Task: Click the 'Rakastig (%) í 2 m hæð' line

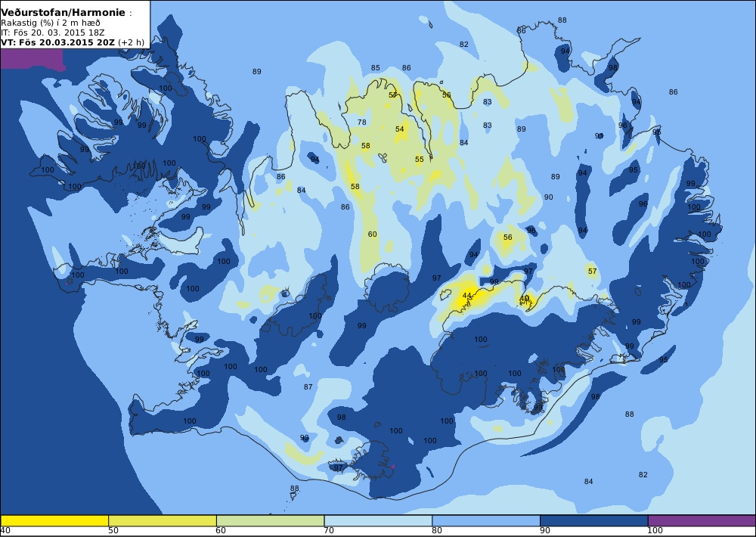Action: (51, 23)
